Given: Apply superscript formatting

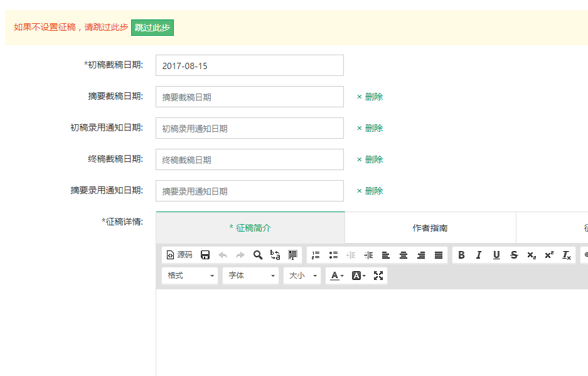Looking at the screenshot, I should (549, 255).
